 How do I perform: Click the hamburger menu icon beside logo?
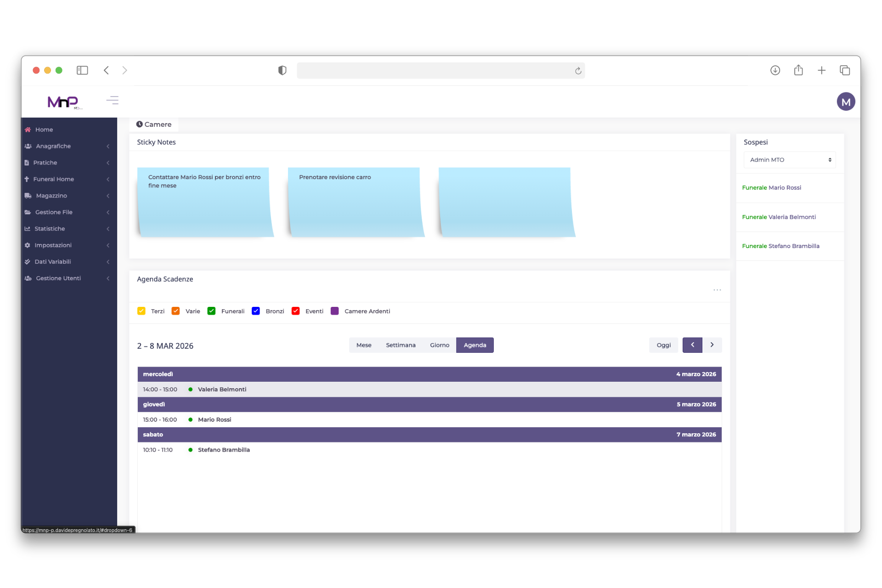[x=113, y=100]
